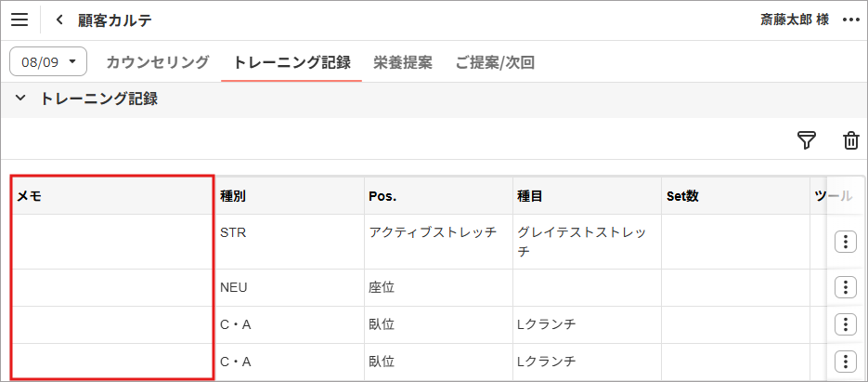This screenshot has width=868, height=382.
Task: Collapse the トレーニング記録 section
Action: [x=20, y=99]
